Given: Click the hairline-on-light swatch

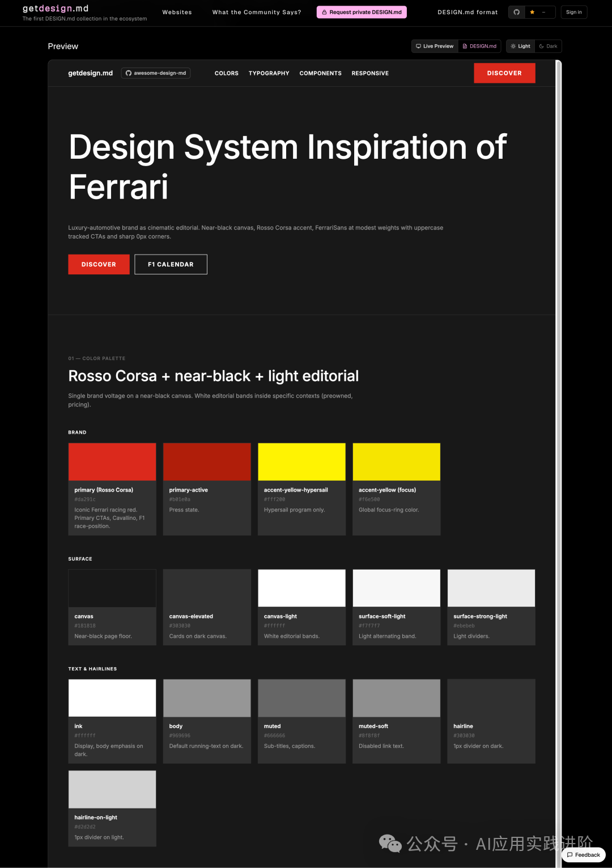Looking at the screenshot, I should 112,789.
